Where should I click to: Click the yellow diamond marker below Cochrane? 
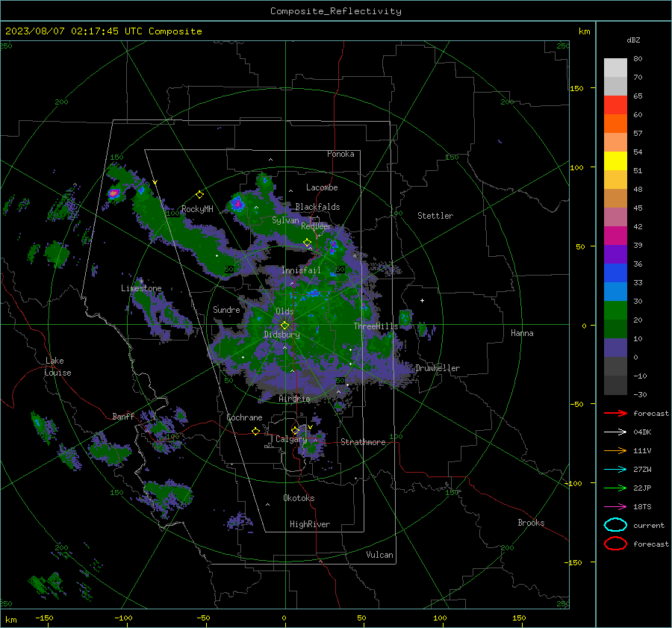(x=255, y=432)
